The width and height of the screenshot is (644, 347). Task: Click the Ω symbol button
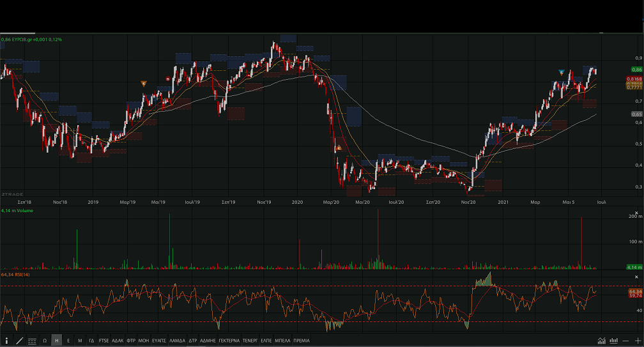[45, 341]
